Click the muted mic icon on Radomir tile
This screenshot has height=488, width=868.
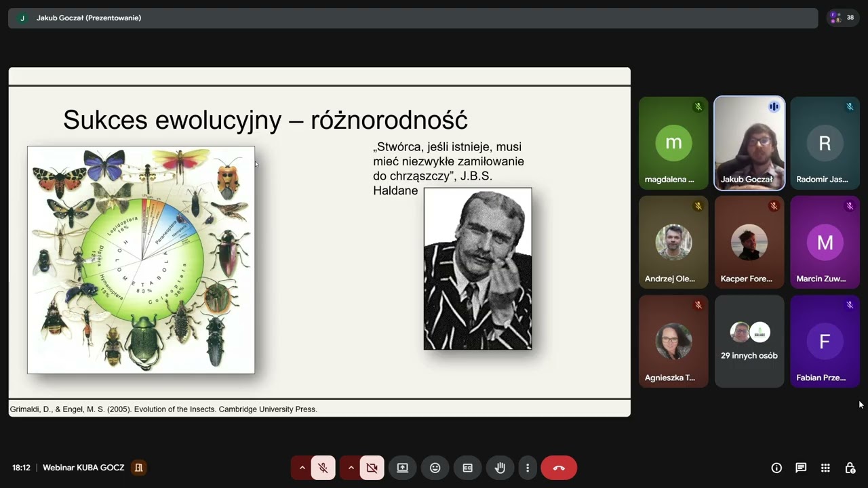849,107
